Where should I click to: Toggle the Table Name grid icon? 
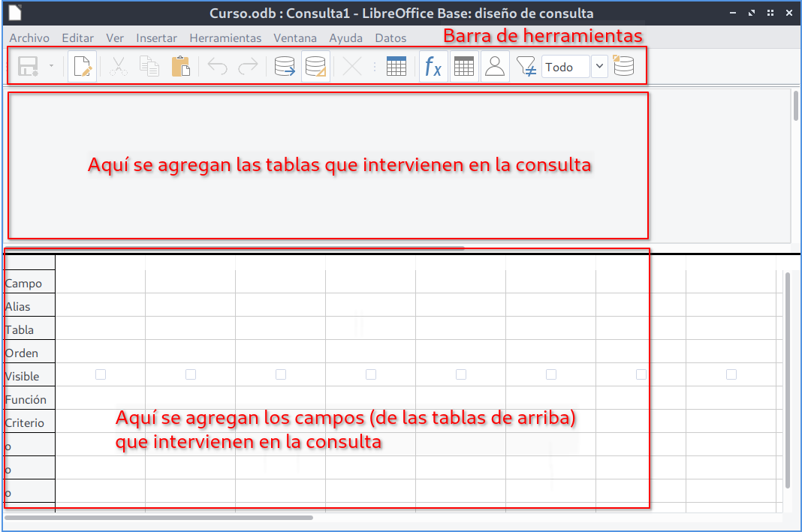pos(464,67)
